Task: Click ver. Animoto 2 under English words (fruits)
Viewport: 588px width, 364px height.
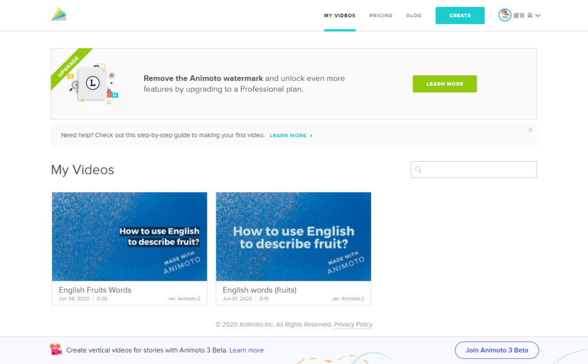Action: click(348, 299)
